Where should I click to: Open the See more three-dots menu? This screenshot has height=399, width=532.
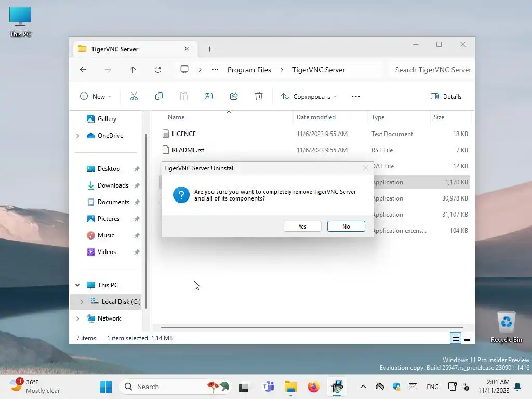[x=355, y=97]
